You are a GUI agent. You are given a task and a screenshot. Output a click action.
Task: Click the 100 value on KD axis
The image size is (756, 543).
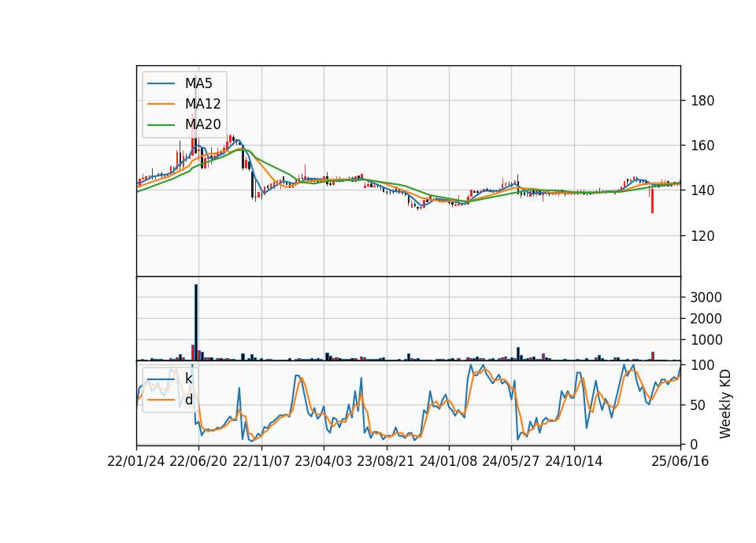702,365
